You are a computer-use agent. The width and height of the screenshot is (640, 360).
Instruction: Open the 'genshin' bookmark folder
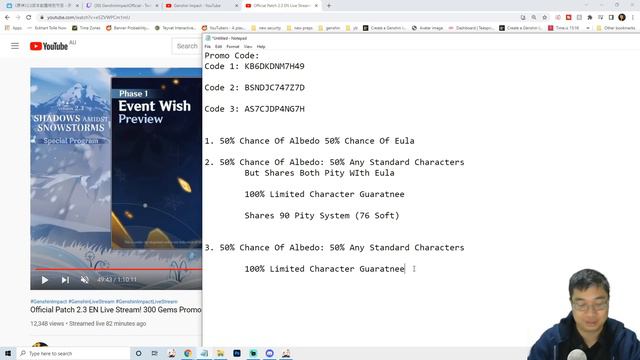point(329,28)
